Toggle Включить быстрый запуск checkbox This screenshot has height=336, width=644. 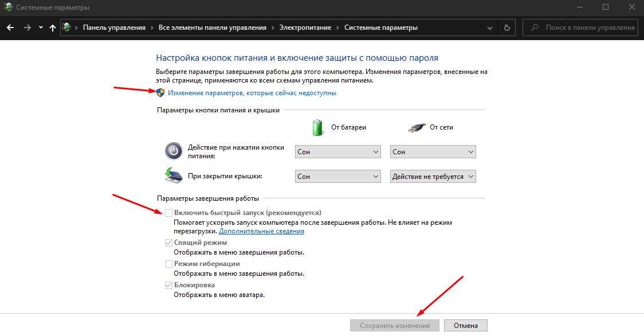[168, 213]
